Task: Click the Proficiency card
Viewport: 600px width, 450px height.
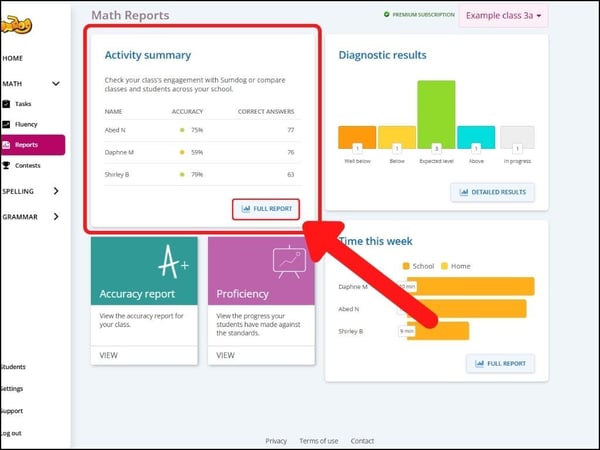Action: 261,301
